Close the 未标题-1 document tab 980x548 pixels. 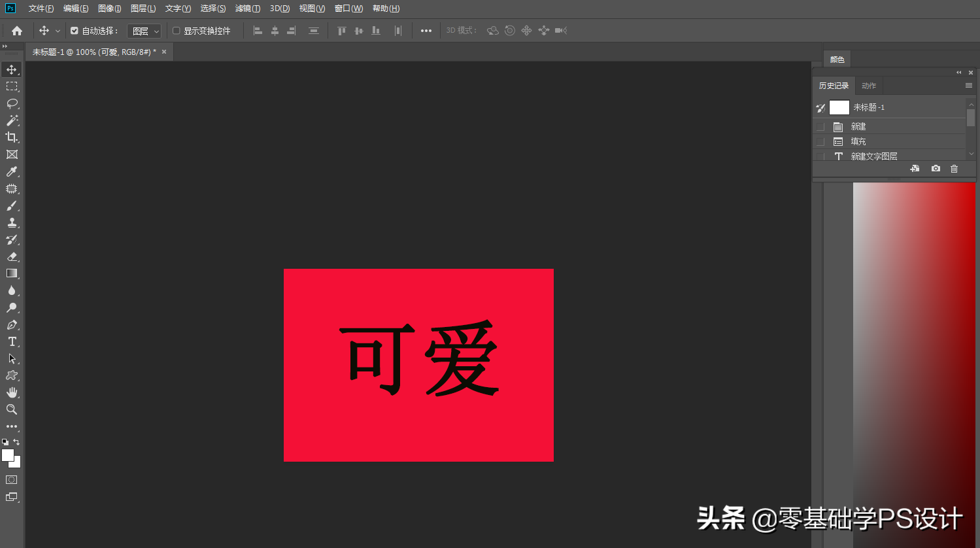(164, 52)
